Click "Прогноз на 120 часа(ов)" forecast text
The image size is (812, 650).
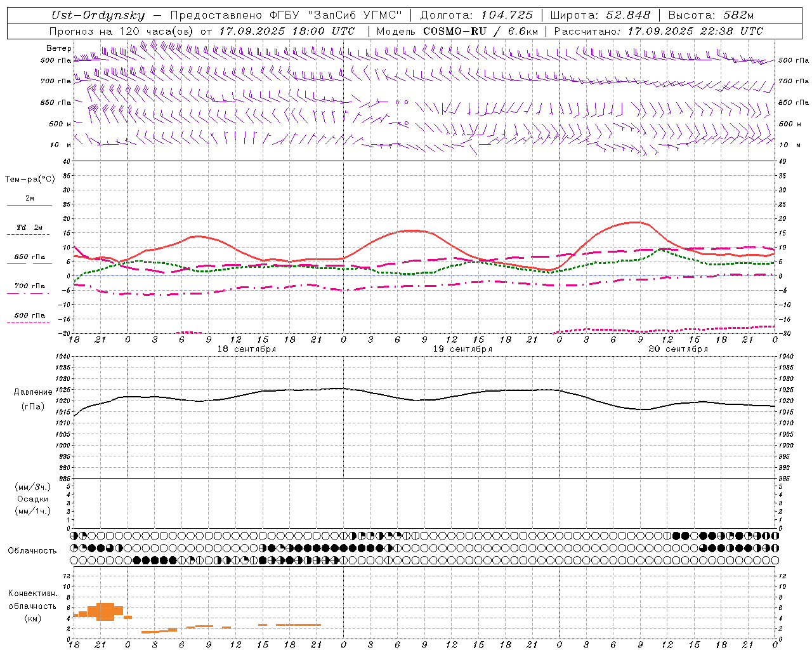point(121,31)
